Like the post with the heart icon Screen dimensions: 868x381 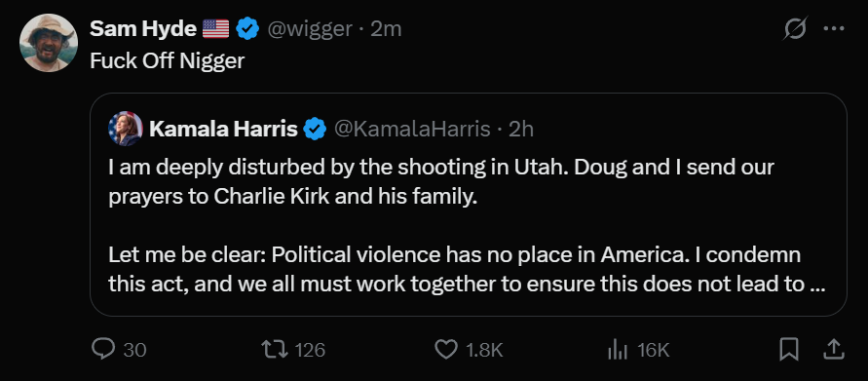pos(446,350)
